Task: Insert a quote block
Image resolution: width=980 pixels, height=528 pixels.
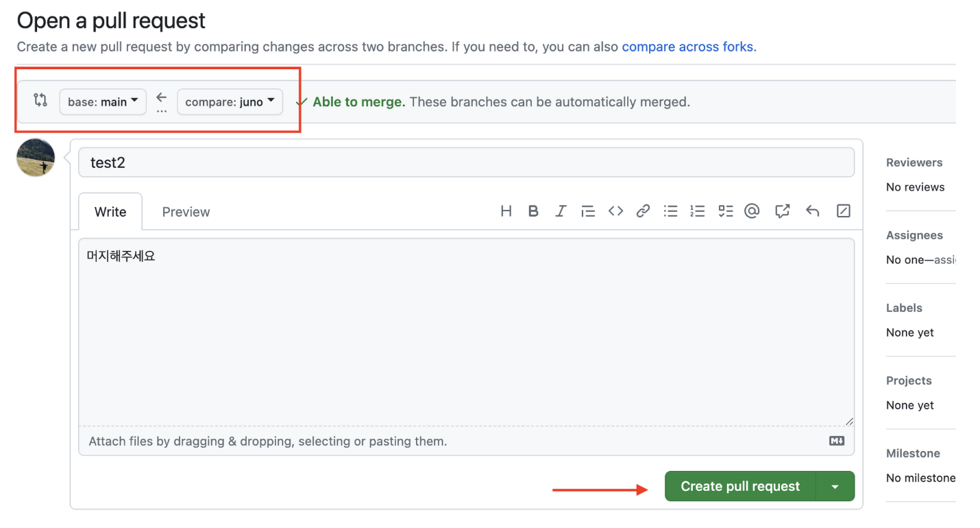Action: coord(588,211)
